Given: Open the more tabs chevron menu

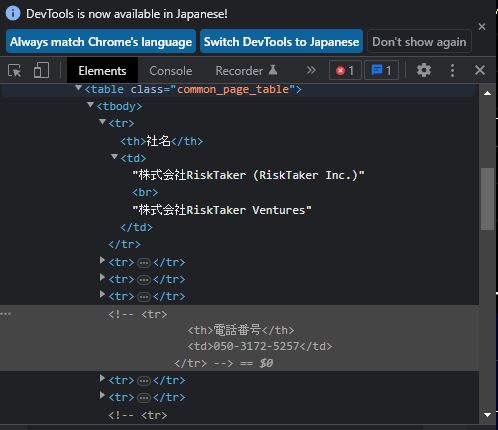Looking at the screenshot, I should (x=311, y=70).
